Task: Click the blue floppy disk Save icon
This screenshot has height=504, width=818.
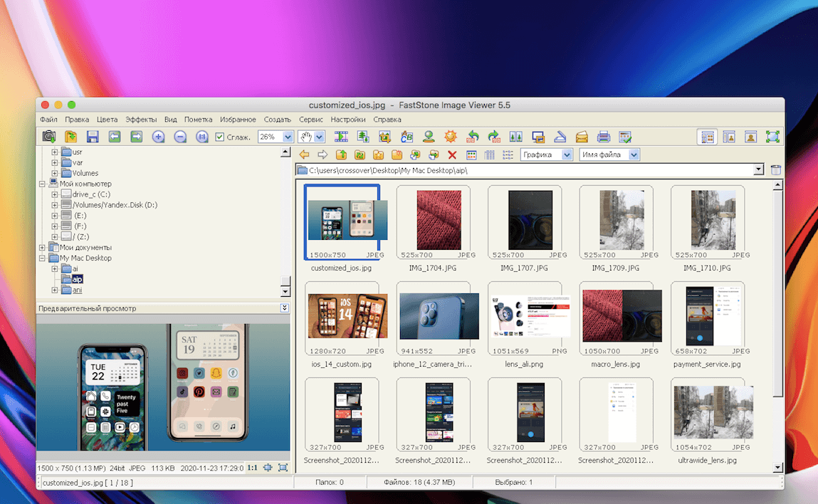Action: point(93,137)
